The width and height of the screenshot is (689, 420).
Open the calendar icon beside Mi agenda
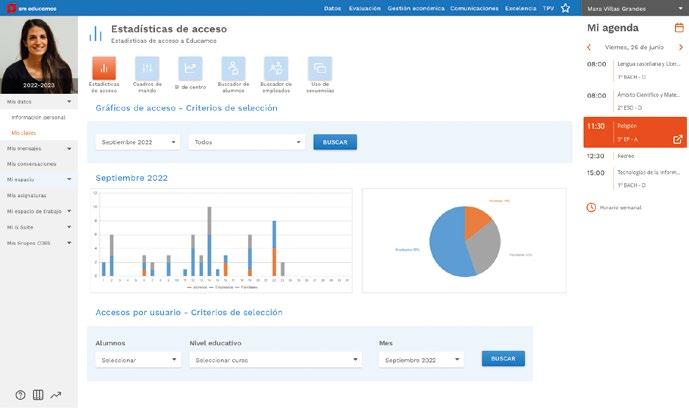pyautogui.click(x=679, y=28)
